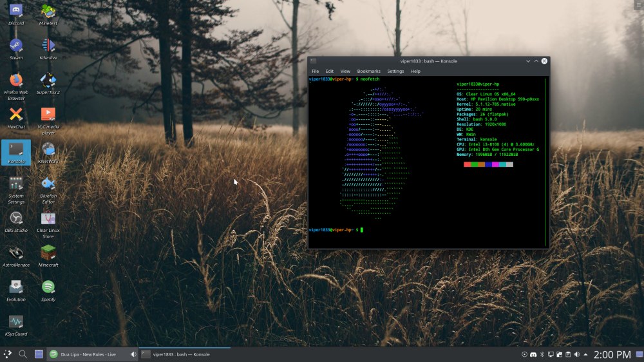Open Konsole Bookmarks menu
Screen dimensions: 644x362
coord(368,71)
